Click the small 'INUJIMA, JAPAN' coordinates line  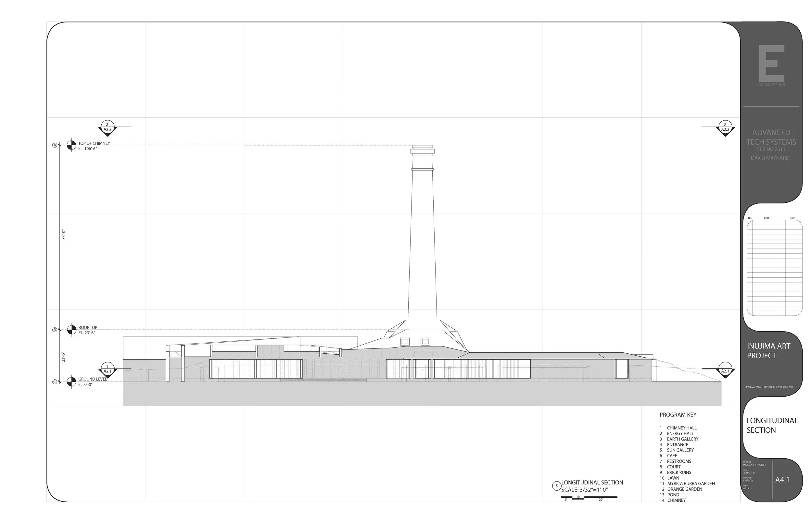pyautogui.click(x=770, y=387)
